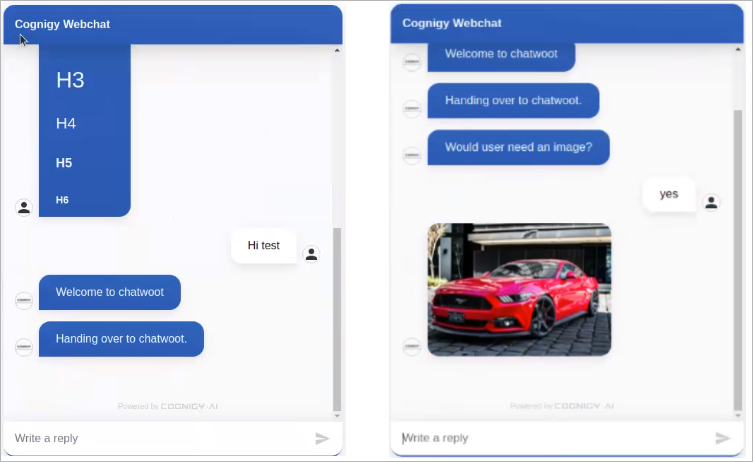Screen dimensions: 753x462
Task: Click H6 heading text in left chat
Action: pyautogui.click(x=62, y=200)
